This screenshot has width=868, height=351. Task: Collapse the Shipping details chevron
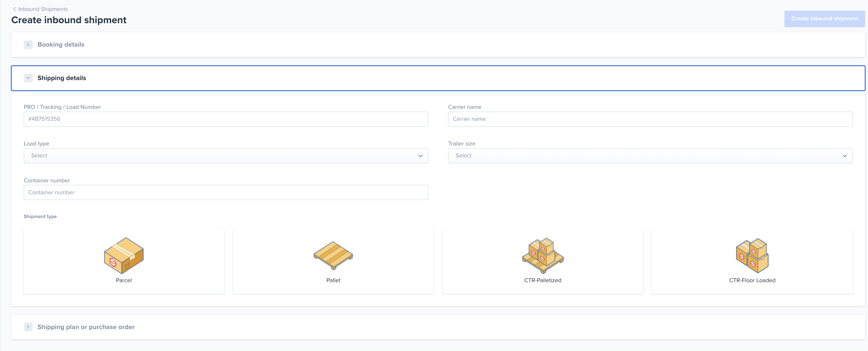[28, 78]
